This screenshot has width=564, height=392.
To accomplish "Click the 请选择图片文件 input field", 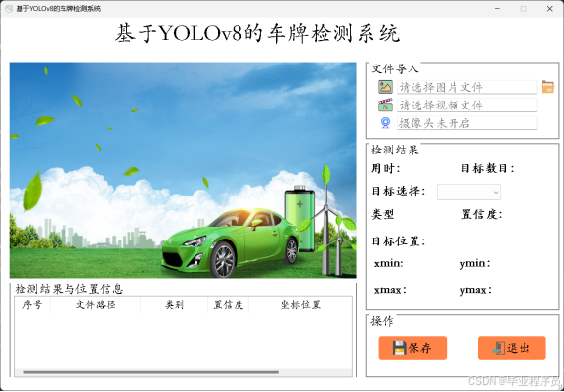I will point(467,87).
